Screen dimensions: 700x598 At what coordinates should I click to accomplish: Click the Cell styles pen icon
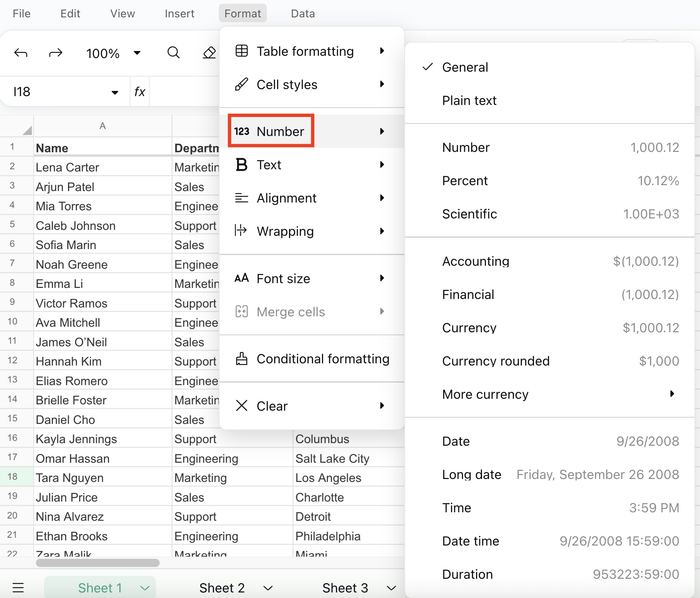click(241, 84)
